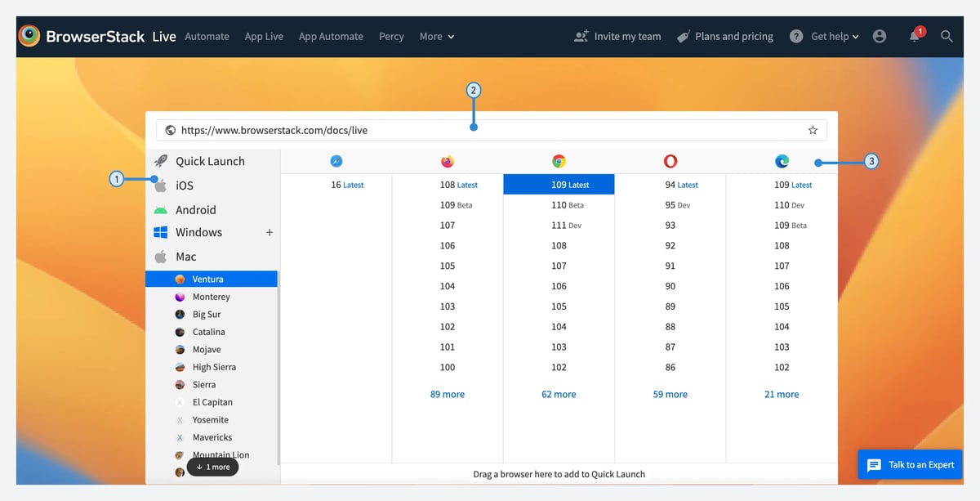The image size is (980, 501).
Task: Switch to the Automate product tab
Action: (x=207, y=36)
